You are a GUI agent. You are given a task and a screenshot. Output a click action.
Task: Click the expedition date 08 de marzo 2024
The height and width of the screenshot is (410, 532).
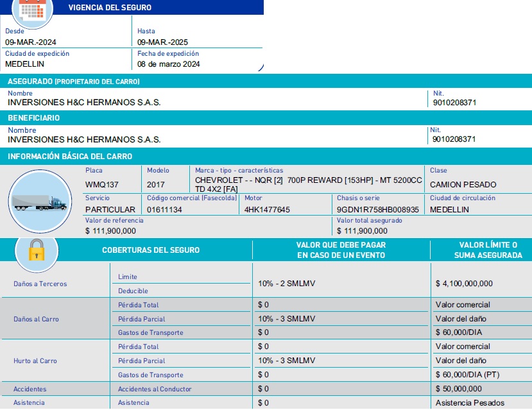coord(168,64)
